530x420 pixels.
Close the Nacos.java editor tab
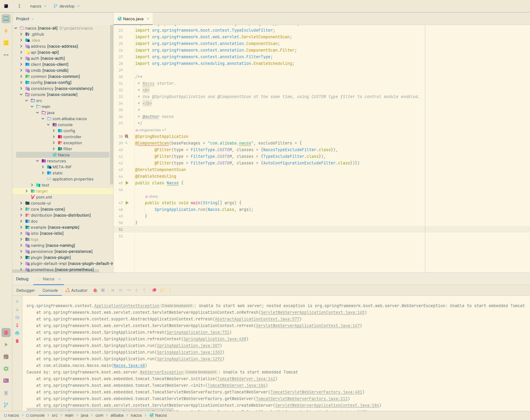coord(148,19)
